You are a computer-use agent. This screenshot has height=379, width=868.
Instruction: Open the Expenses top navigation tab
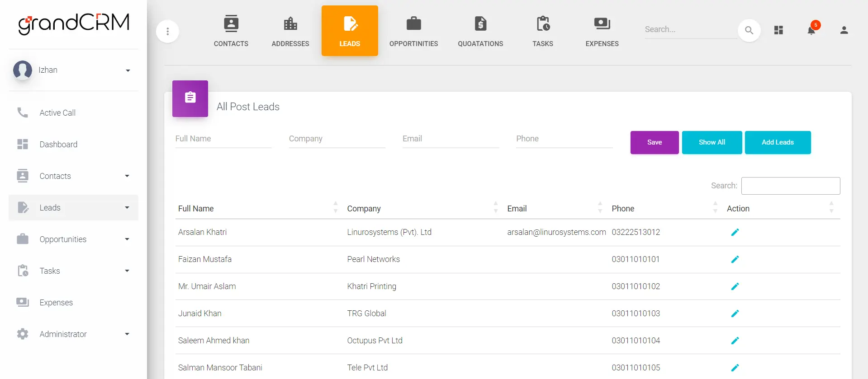pyautogui.click(x=602, y=31)
